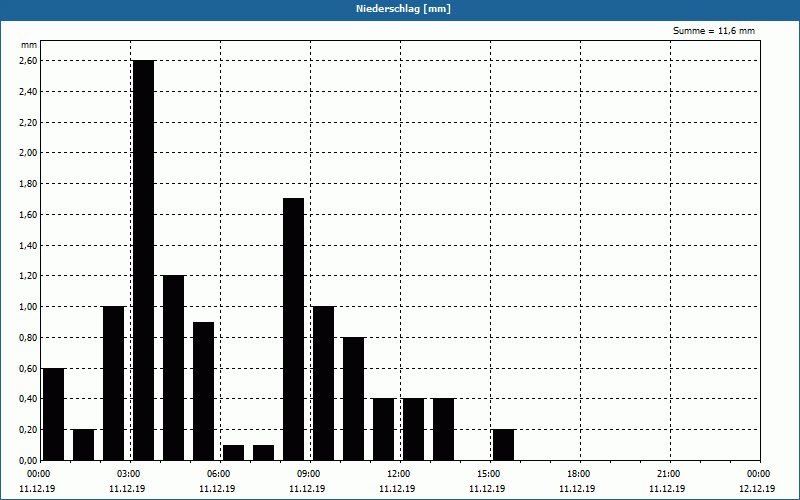The height and width of the screenshot is (500, 800).
Task: Click the 2,60 y-axis label
Action: [28, 61]
